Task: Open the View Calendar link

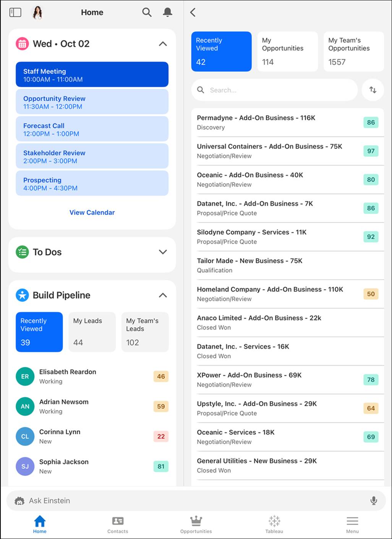Action: coord(92,212)
